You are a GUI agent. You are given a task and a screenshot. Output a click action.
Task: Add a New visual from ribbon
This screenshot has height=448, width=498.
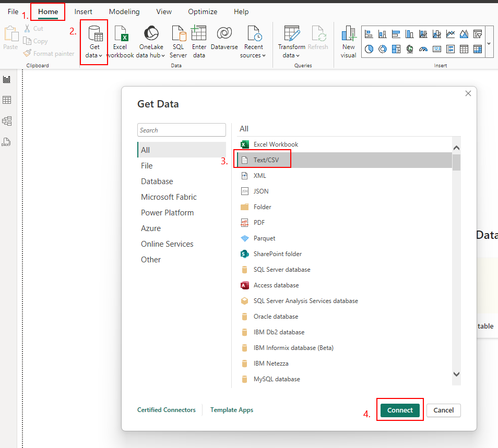pos(348,42)
